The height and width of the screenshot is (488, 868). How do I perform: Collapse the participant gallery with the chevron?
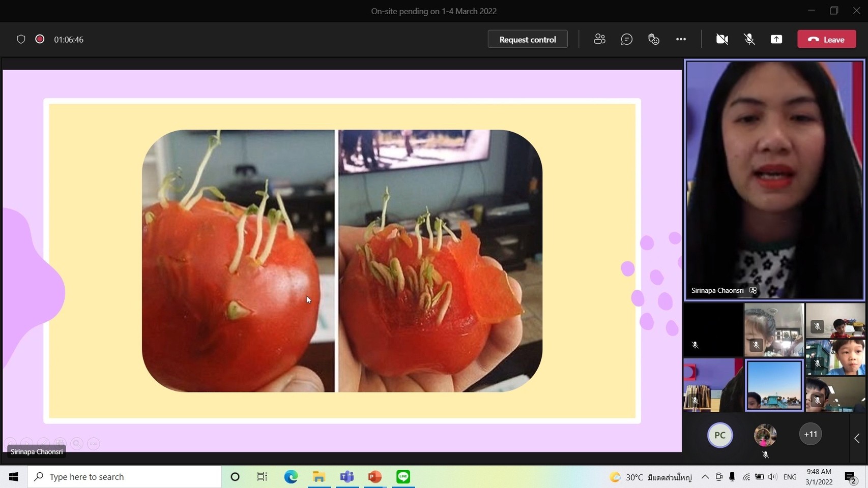point(857,438)
